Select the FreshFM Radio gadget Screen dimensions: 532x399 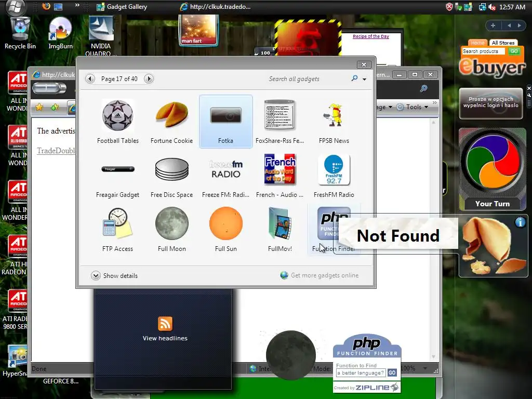tap(334, 176)
